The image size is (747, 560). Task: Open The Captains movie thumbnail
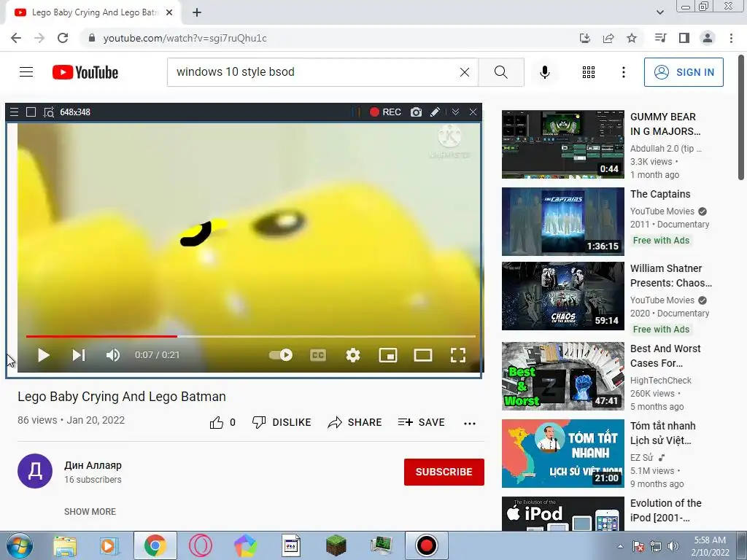click(x=562, y=222)
